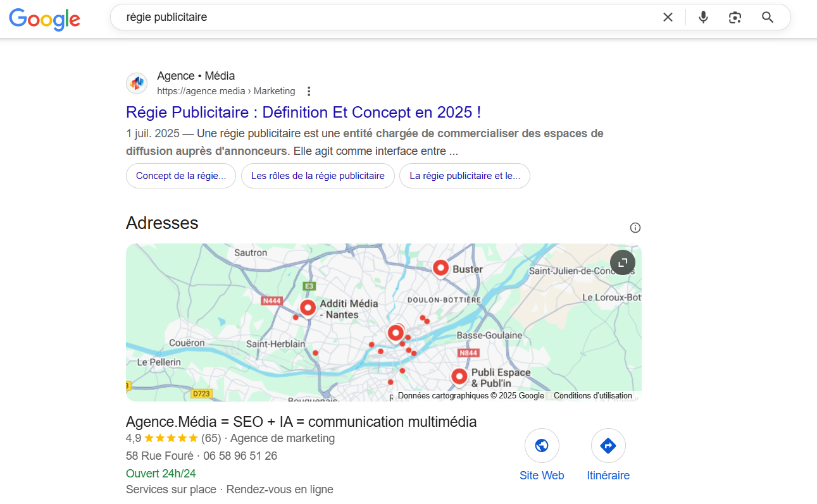Click the 'Basse-Goulaine' label on the map
The width and height of the screenshot is (817, 504).
point(490,335)
